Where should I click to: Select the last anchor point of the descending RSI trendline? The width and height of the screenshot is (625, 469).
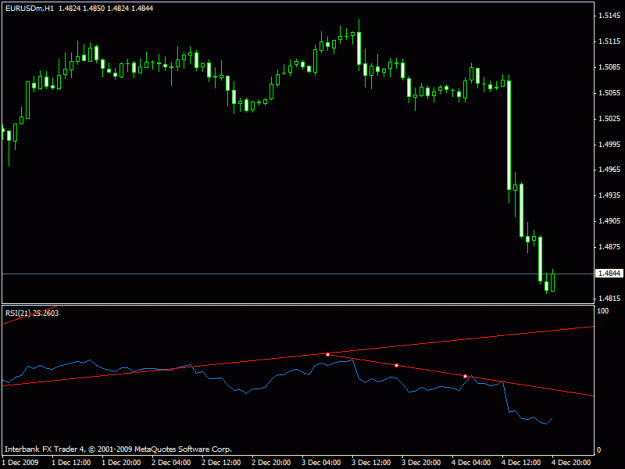coord(465,376)
